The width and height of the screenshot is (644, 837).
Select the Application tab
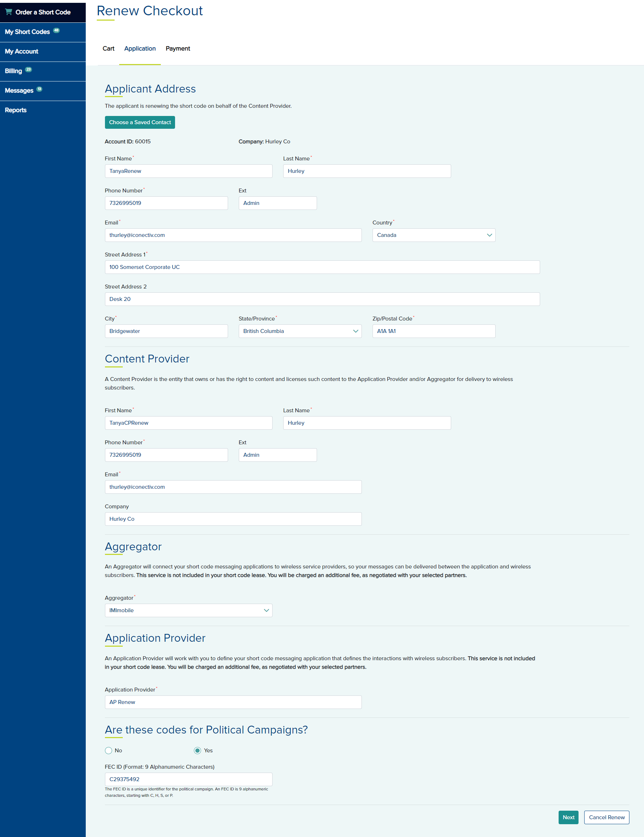click(140, 49)
